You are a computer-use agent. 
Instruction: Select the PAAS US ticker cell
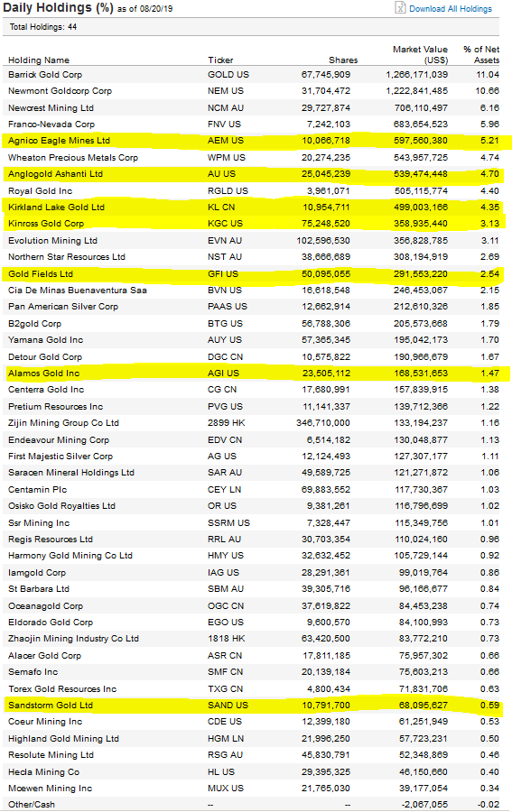[x=228, y=307]
